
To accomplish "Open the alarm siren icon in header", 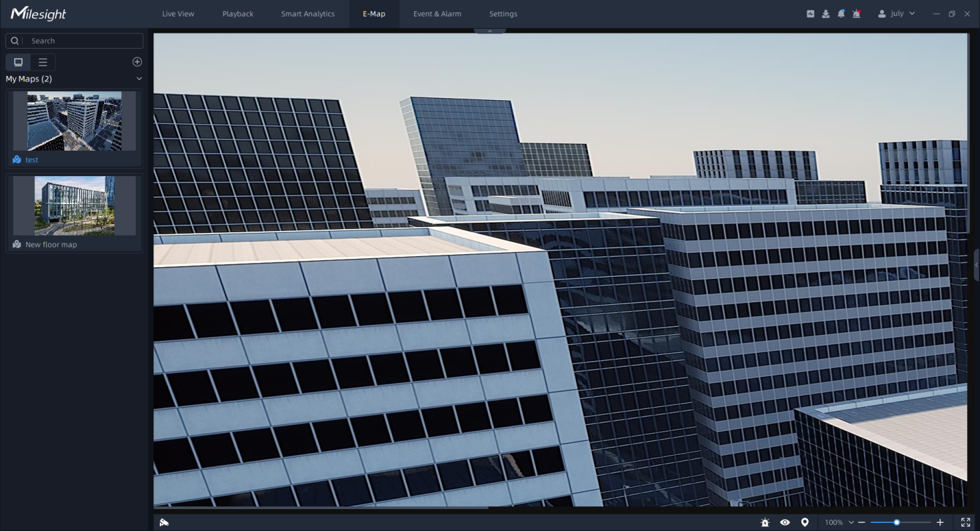I will (857, 14).
